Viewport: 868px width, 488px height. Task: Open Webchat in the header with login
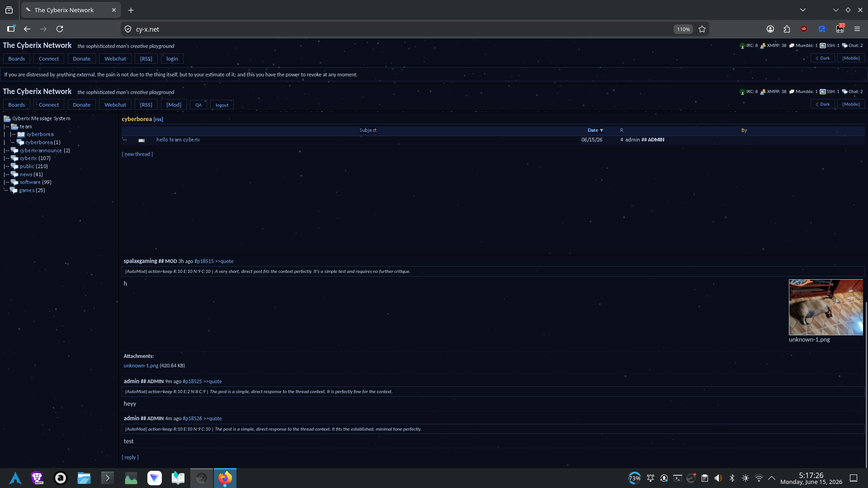pyautogui.click(x=115, y=59)
